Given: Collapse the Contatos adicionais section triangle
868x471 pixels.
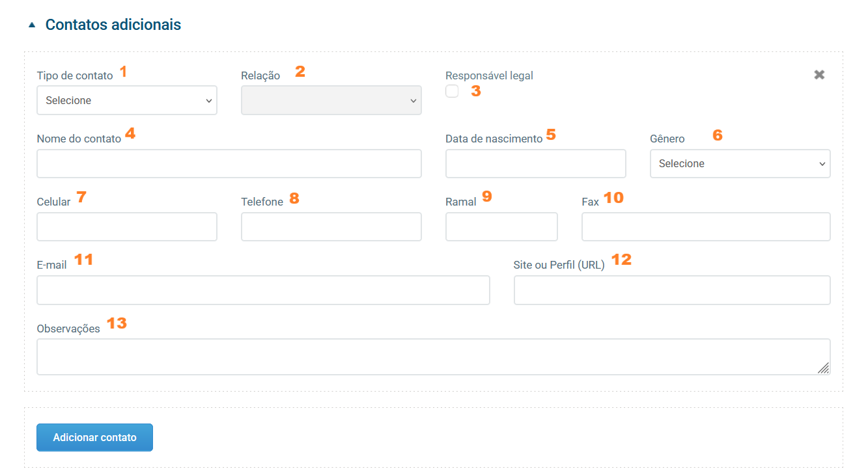Looking at the screenshot, I should pyautogui.click(x=31, y=25).
